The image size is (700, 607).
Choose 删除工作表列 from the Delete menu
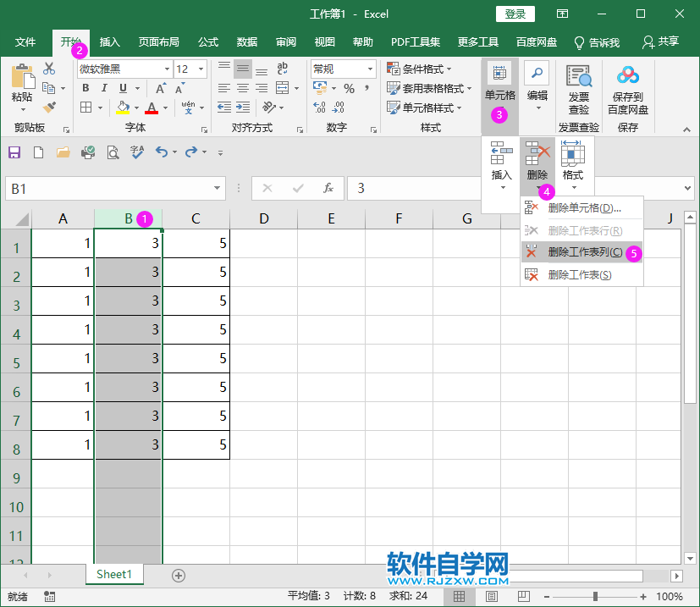pyautogui.click(x=582, y=251)
